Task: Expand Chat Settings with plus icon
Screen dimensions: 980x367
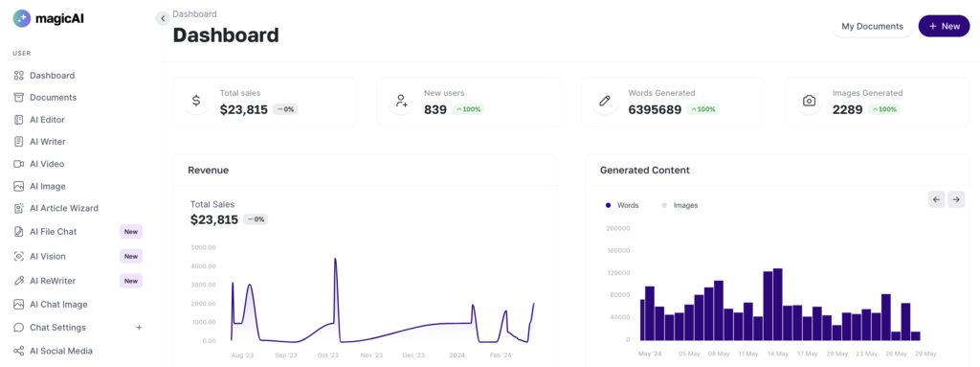Action: pos(140,328)
